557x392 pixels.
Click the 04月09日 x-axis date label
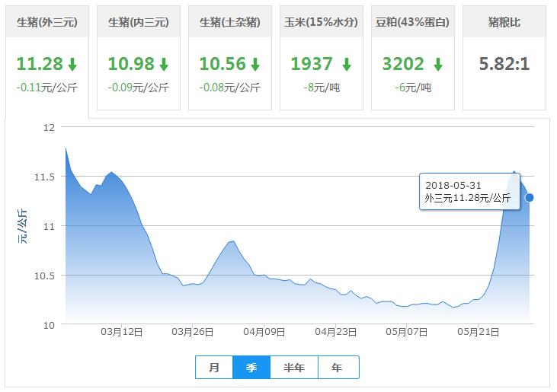pos(264,332)
